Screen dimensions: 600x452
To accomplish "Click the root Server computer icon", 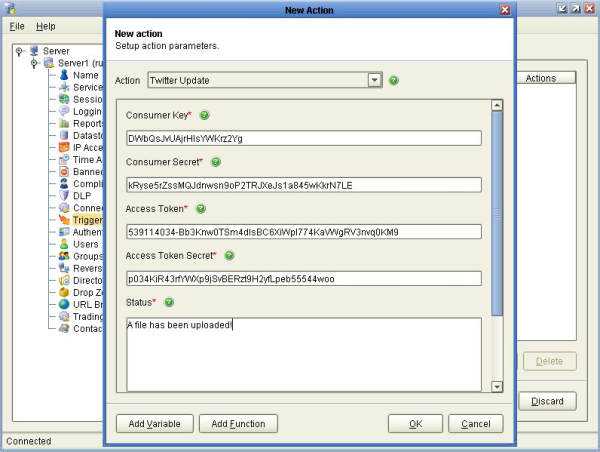I will click(x=34, y=51).
